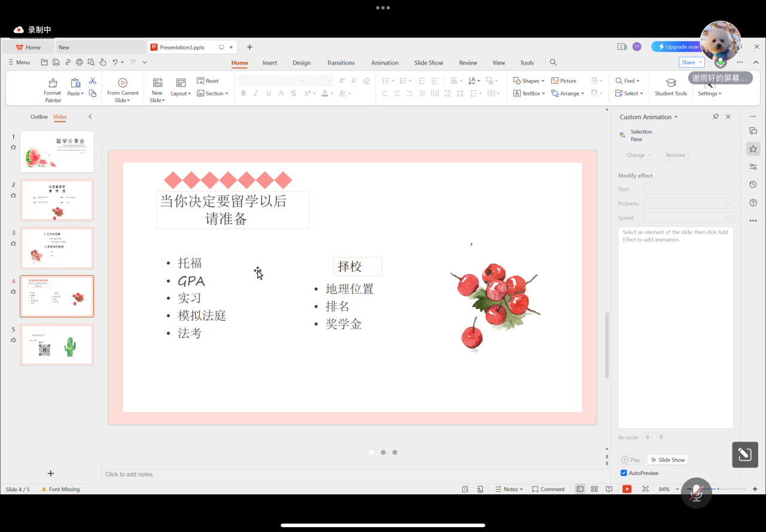The width and height of the screenshot is (766, 532).
Task: Expand the Custom Animation panel dropdown
Action: point(676,117)
